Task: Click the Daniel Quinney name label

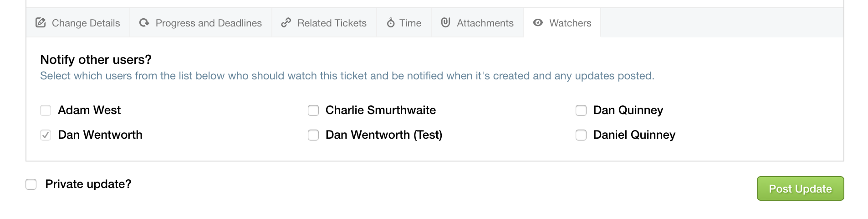Action: pyautogui.click(x=634, y=135)
